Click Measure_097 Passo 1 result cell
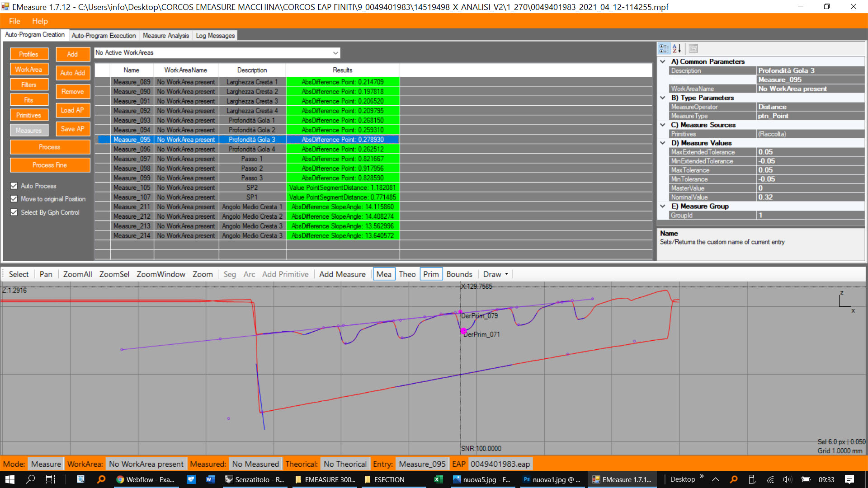This screenshot has width=868, height=488. click(342, 159)
